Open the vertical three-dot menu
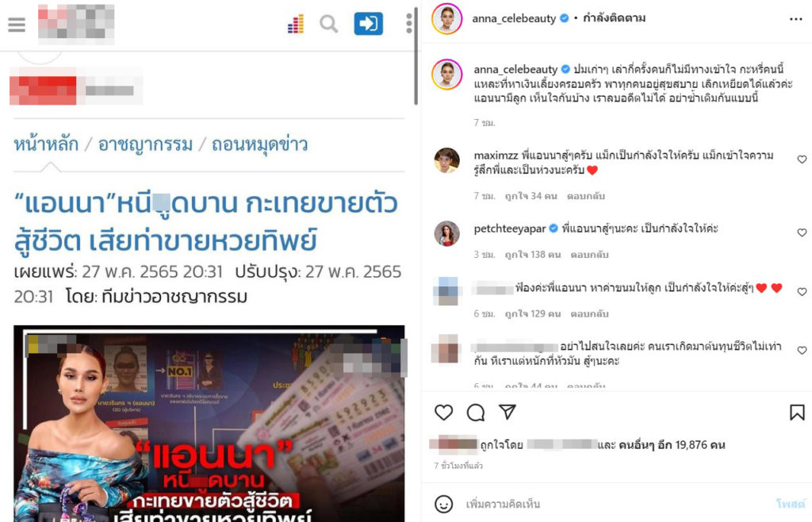Viewport: 812px width, 522px height. (x=409, y=23)
